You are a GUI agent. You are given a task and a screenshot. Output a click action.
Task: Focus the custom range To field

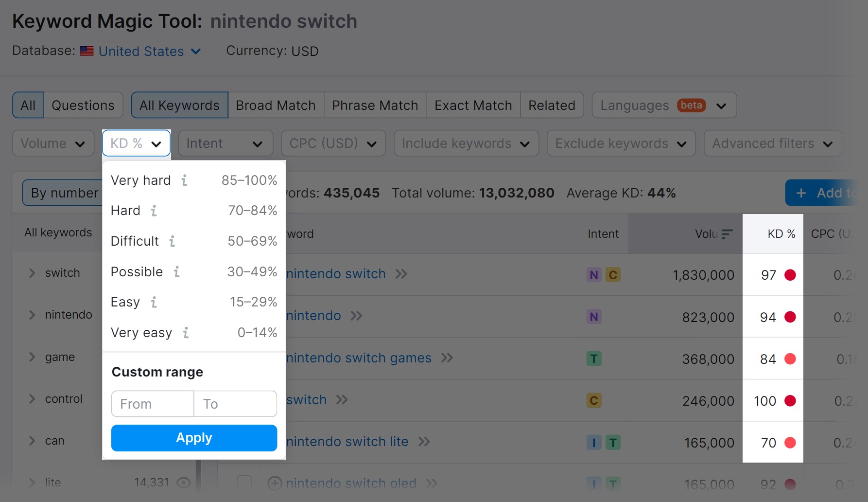click(235, 404)
